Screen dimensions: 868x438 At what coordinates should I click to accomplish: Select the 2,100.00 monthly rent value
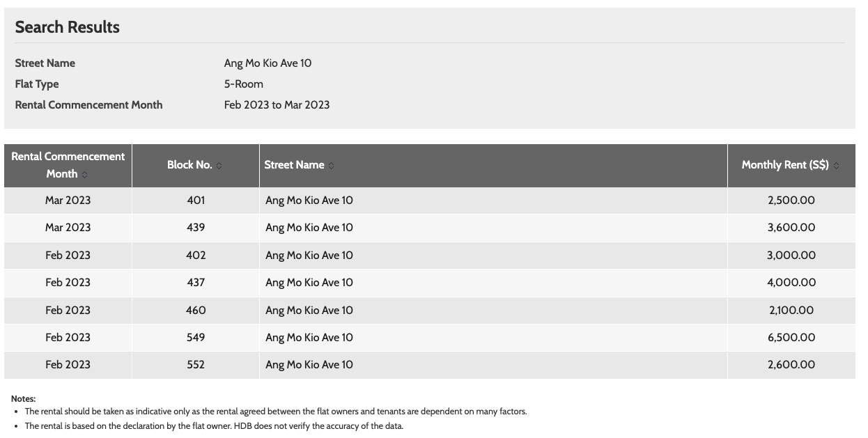791,311
